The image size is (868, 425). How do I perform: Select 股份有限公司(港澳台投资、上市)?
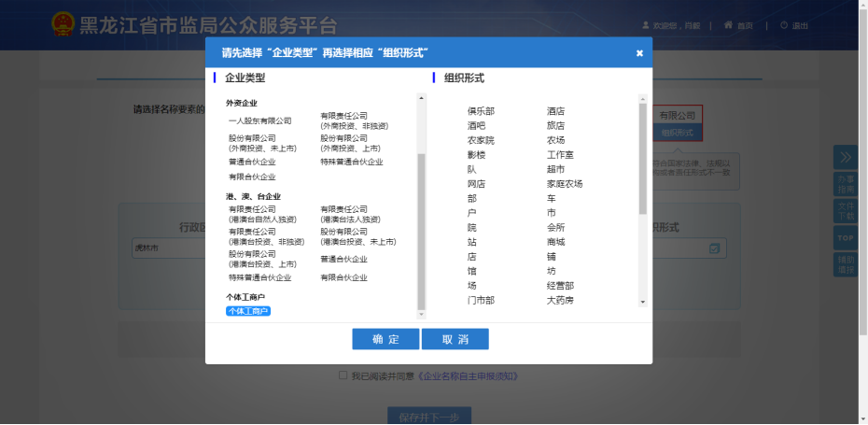tap(262, 259)
